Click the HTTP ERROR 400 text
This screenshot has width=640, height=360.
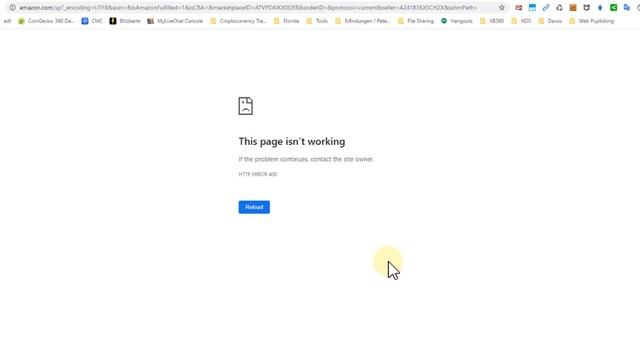(258, 174)
